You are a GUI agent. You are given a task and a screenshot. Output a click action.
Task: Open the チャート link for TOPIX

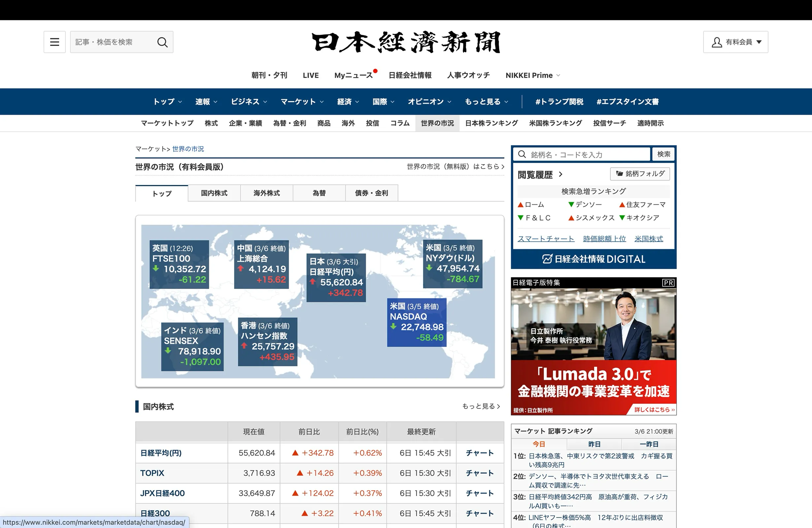tap(480, 473)
